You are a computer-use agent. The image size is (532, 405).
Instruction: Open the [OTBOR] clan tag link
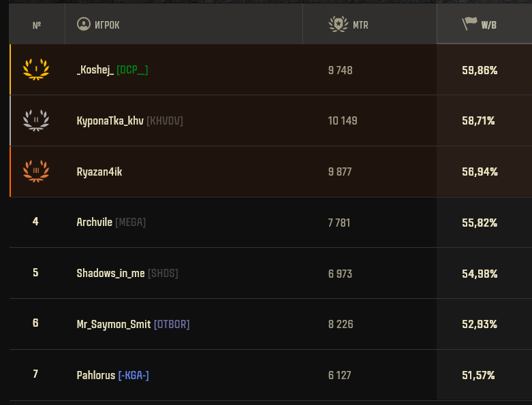coord(172,324)
